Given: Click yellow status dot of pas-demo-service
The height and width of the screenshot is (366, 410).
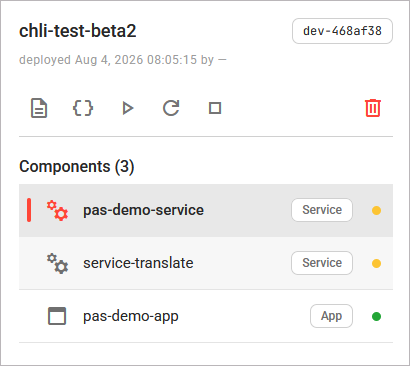Looking at the screenshot, I should (x=376, y=211).
